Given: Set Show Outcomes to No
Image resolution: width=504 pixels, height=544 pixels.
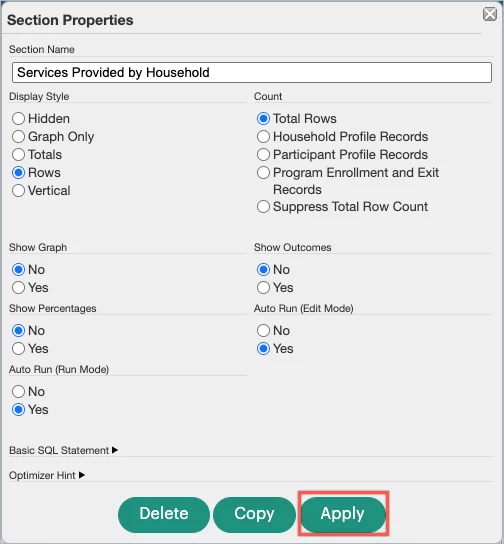Looking at the screenshot, I should tap(263, 270).
